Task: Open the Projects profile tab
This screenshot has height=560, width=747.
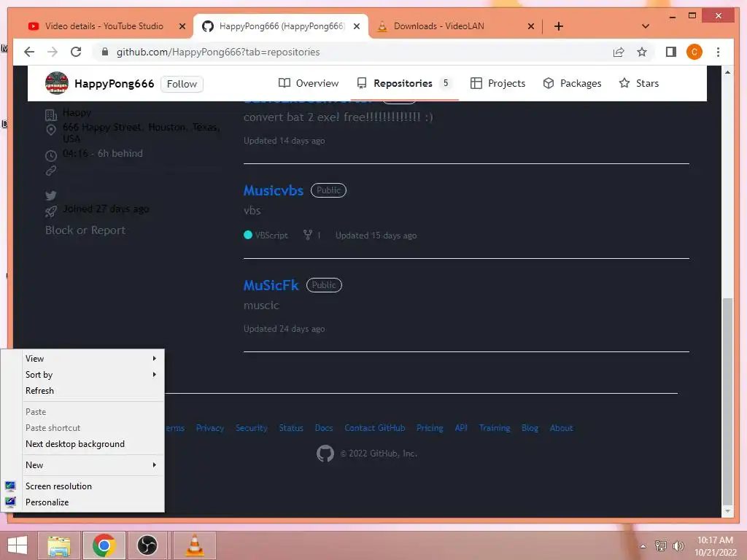Action: coord(498,83)
